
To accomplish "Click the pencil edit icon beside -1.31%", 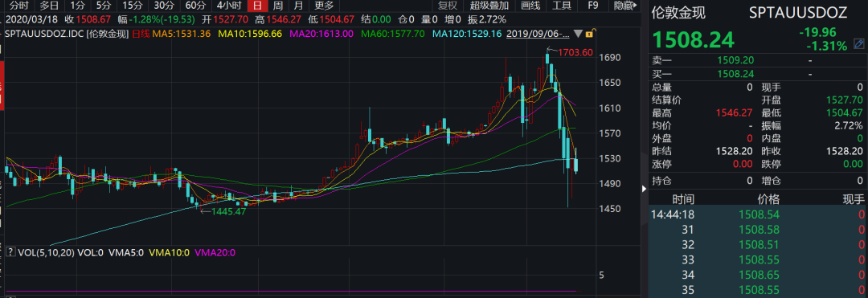I will [x=859, y=43].
